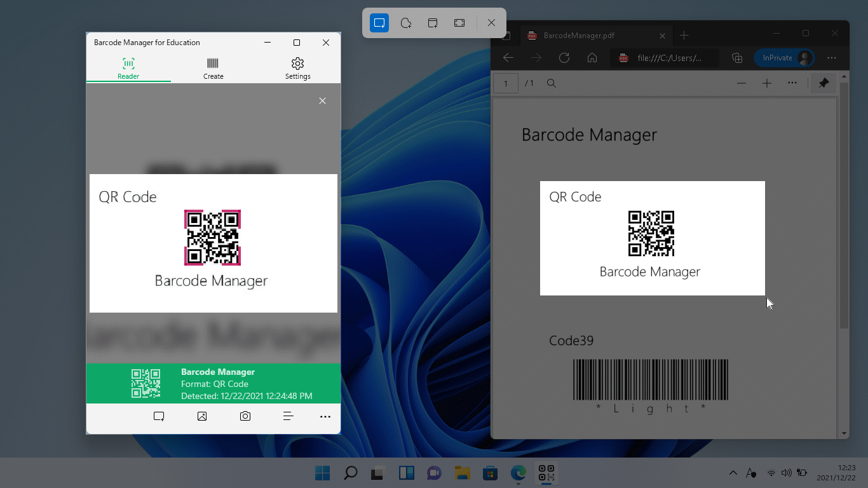Select the fullscreen snip mode

[x=459, y=22]
